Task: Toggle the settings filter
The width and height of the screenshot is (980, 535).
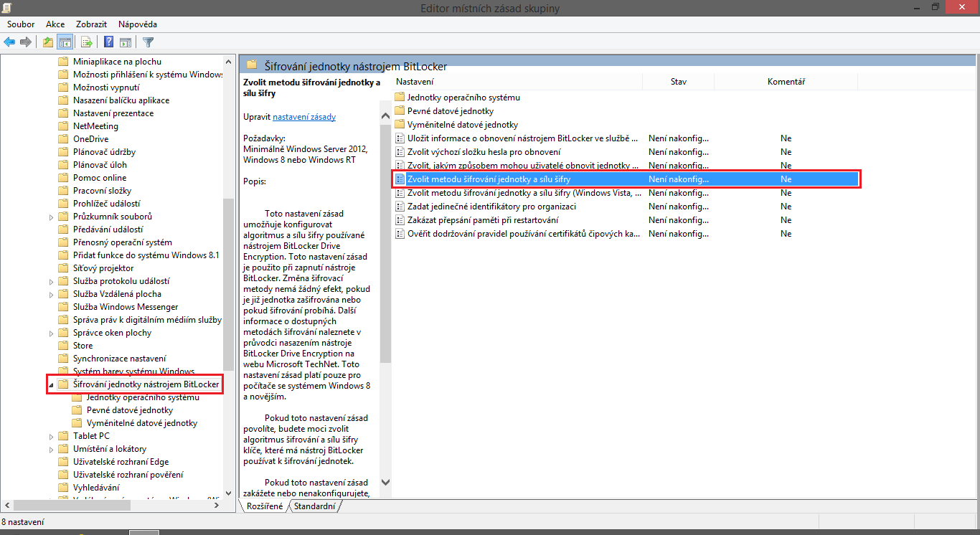Action: click(x=148, y=42)
